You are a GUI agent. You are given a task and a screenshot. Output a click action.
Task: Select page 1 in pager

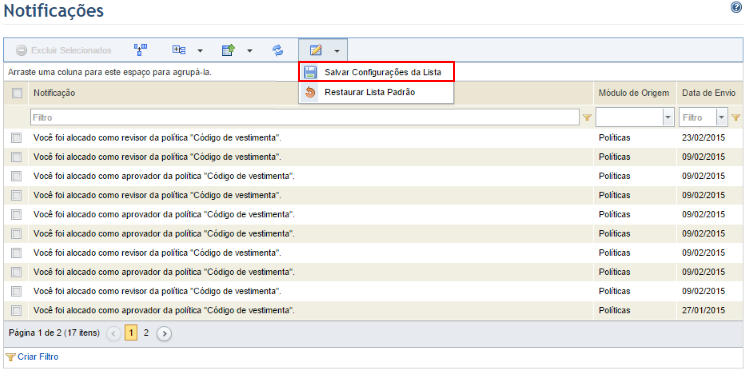[131, 333]
